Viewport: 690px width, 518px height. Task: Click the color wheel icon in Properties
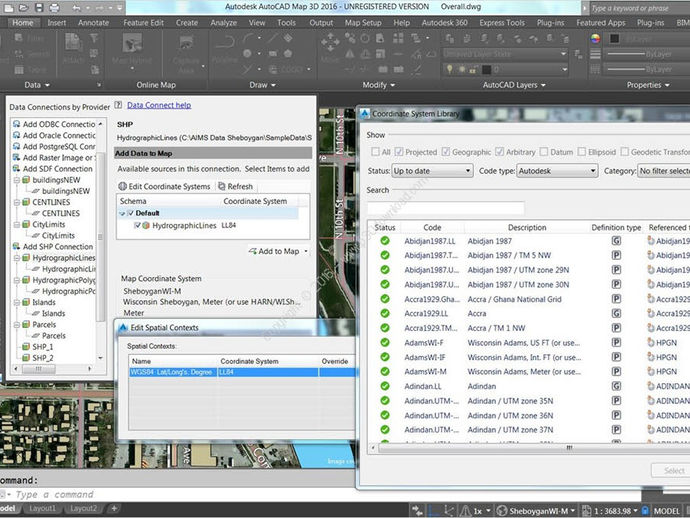pyautogui.click(x=595, y=39)
